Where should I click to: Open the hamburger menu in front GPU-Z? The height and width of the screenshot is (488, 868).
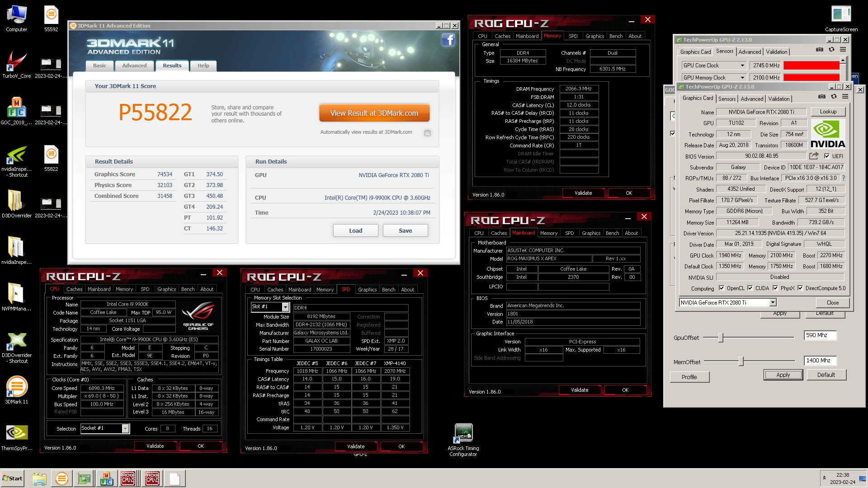[x=845, y=97]
